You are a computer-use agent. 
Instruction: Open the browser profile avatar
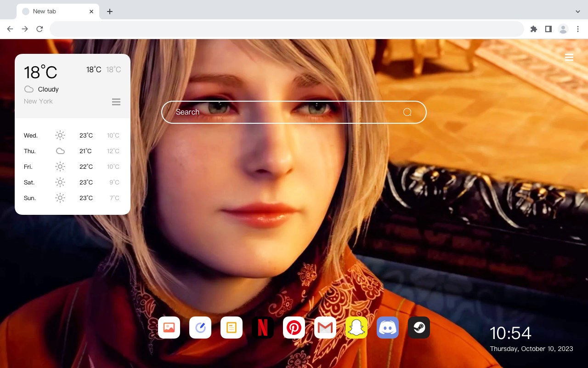[563, 29]
